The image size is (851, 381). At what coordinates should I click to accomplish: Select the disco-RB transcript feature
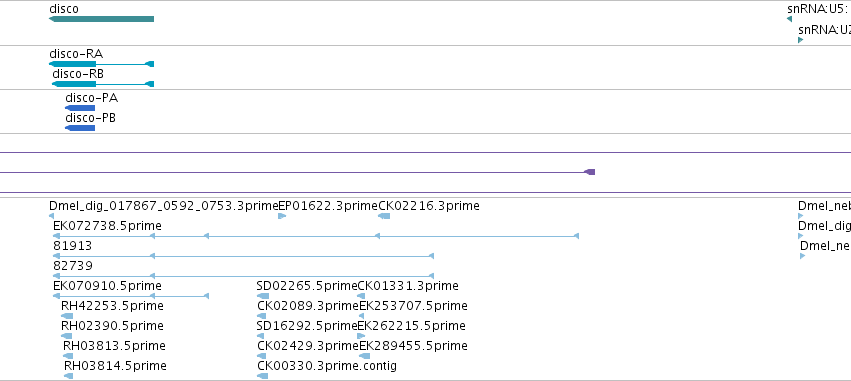[x=103, y=84]
